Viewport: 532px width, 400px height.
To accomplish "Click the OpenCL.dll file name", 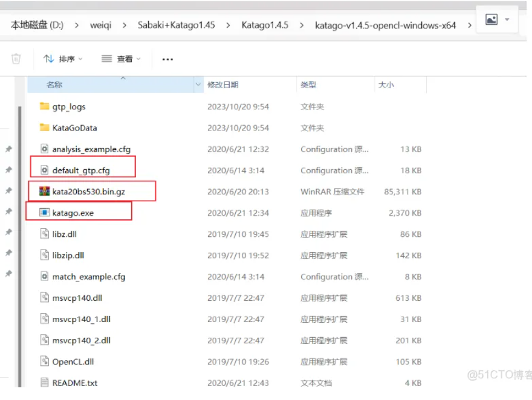I will [73, 362].
